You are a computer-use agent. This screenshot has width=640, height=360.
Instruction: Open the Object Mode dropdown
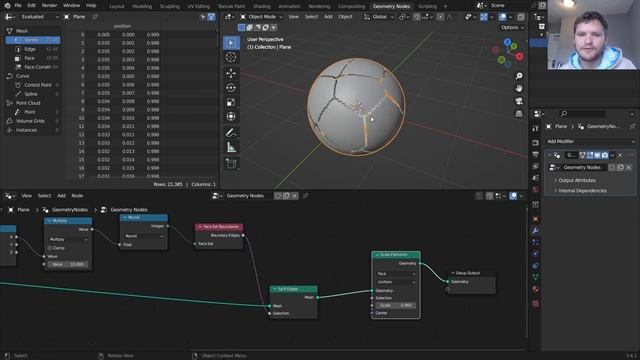point(261,17)
